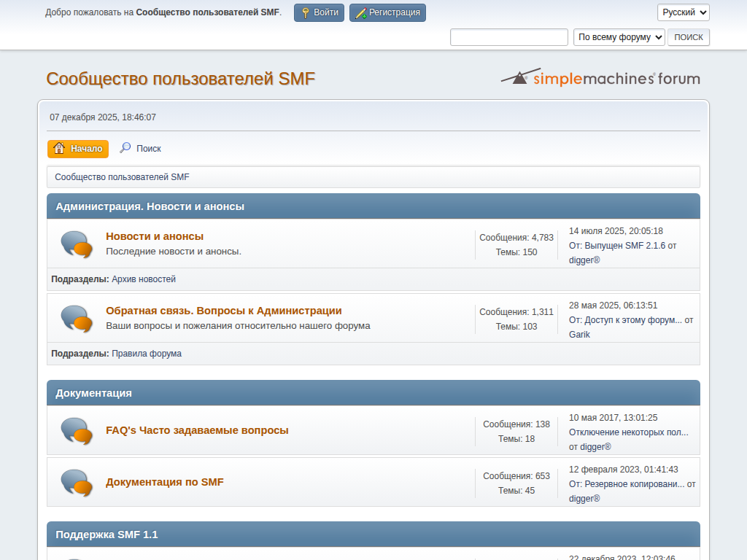Image resolution: width=747 pixels, height=560 pixels.
Task: Open the Русский language dropdown
Action: 683,12
